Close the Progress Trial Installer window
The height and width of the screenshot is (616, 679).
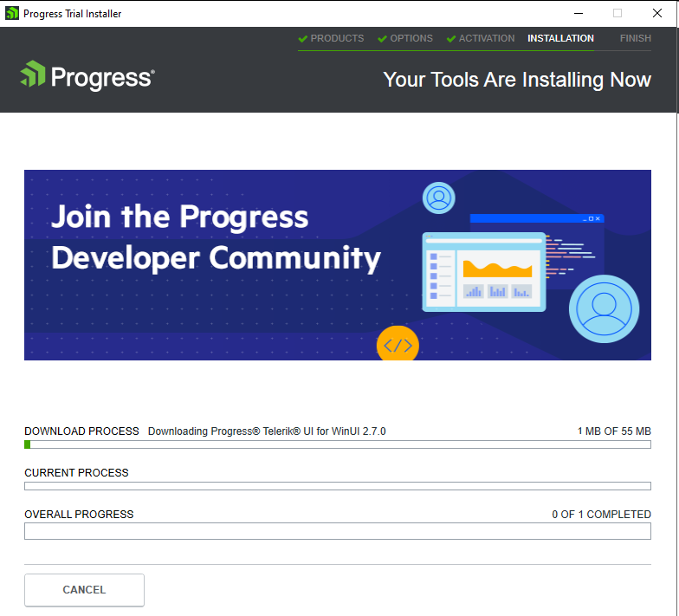(x=656, y=14)
